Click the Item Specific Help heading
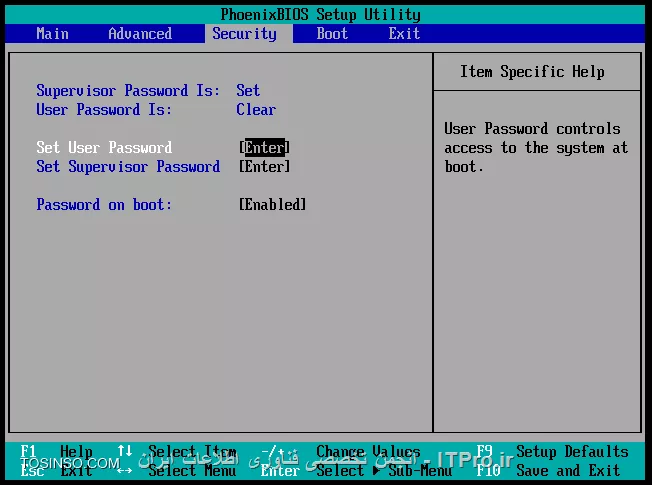Image resolution: width=652 pixels, height=485 pixels. tap(532, 72)
